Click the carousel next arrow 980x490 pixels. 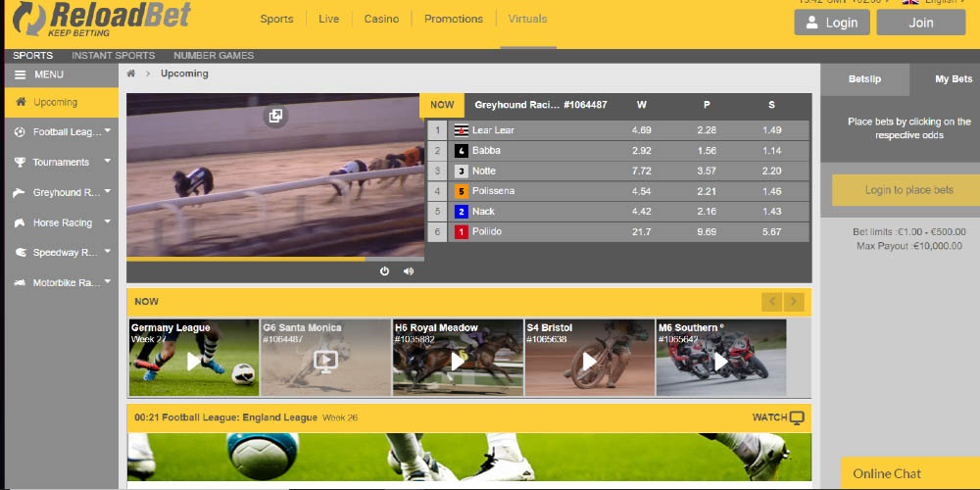coord(795,302)
